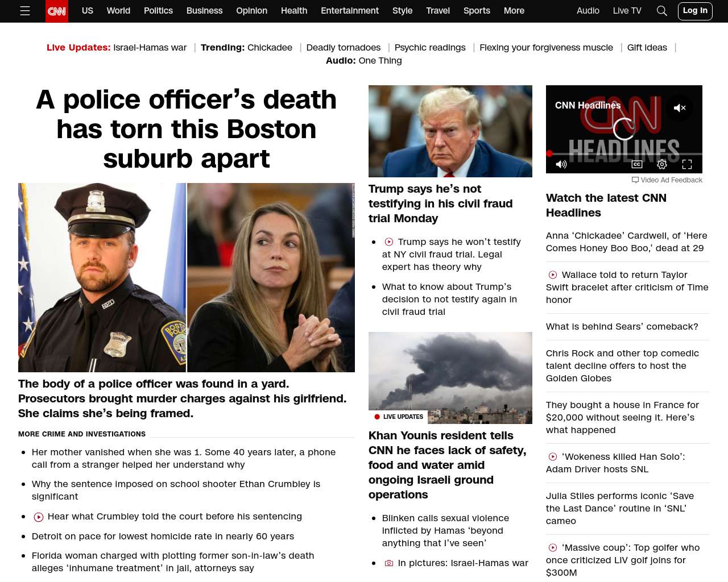The width and height of the screenshot is (728, 582).
Task: Open 'What to know about Trump's decision' story
Action: (450, 300)
